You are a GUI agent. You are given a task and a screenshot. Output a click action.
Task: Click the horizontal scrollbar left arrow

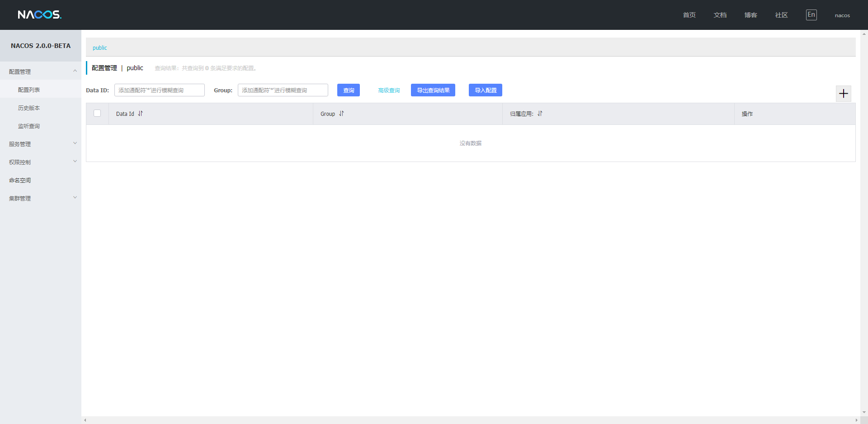[85, 420]
